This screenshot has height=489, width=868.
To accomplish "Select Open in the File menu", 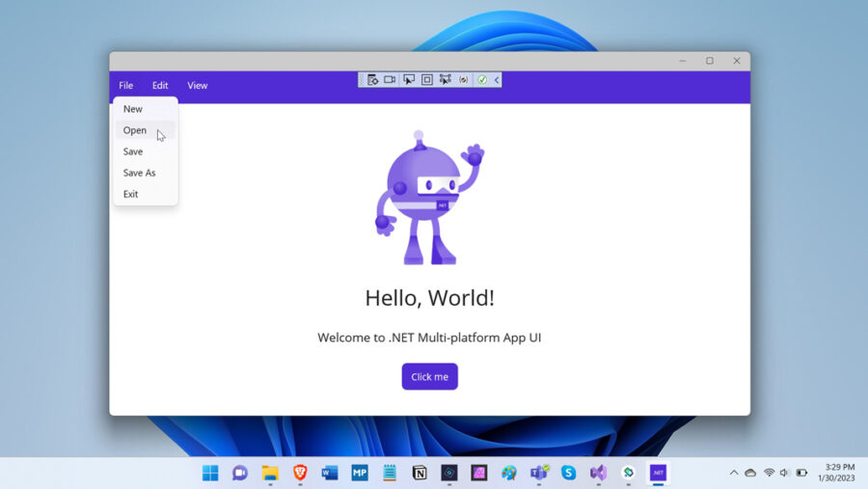I will pos(135,130).
